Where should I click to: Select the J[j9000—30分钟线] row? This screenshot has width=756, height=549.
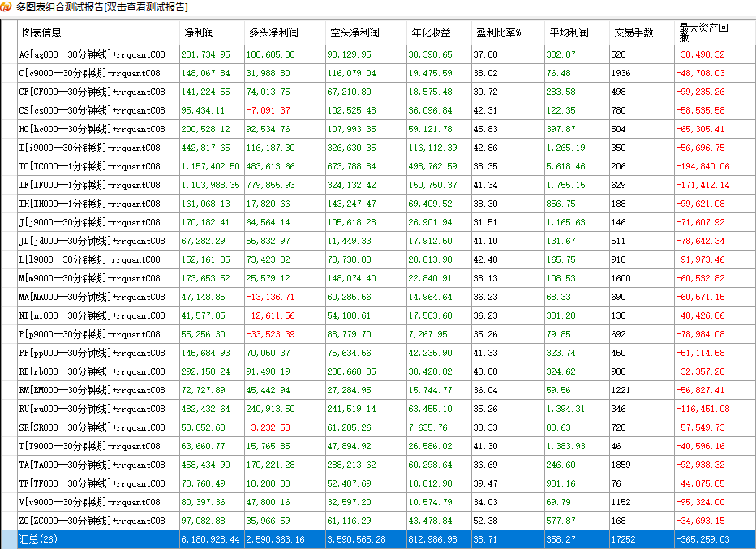(378, 222)
